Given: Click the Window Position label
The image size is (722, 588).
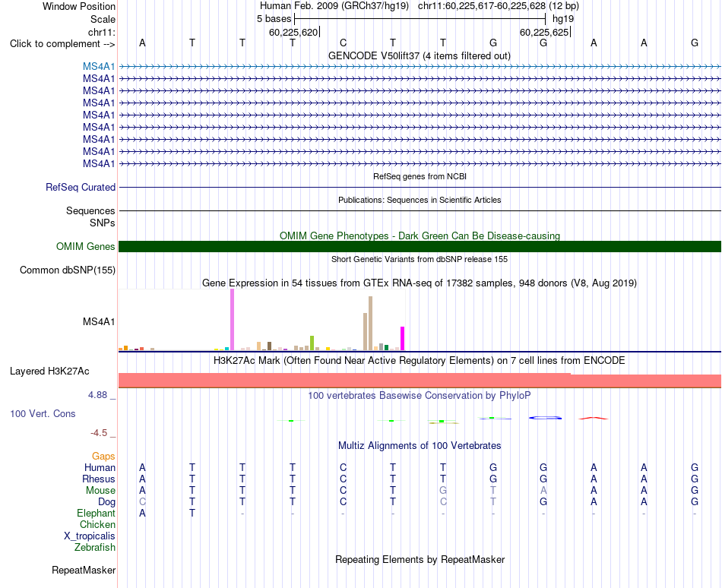Looking at the screenshot, I should point(79,6).
